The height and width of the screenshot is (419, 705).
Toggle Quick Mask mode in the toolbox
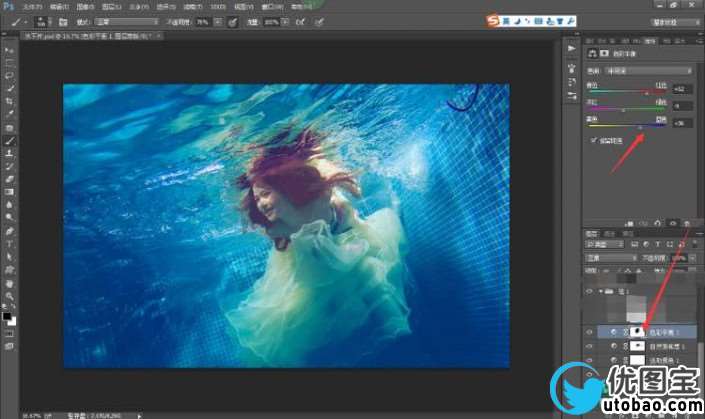coord(9,334)
